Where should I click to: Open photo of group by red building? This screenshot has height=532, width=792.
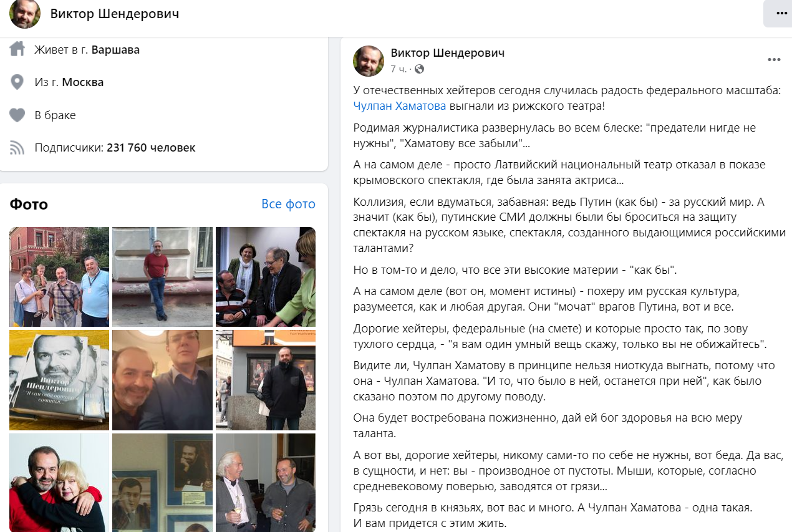59,277
